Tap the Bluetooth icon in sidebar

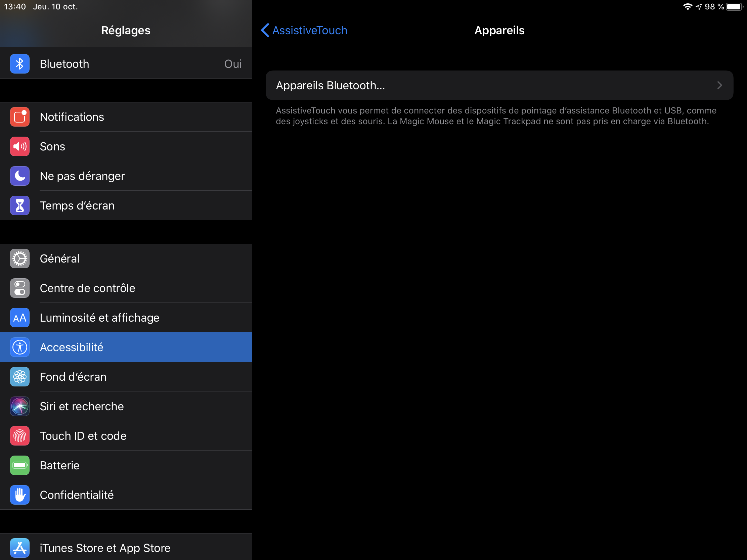click(x=19, y=64)
